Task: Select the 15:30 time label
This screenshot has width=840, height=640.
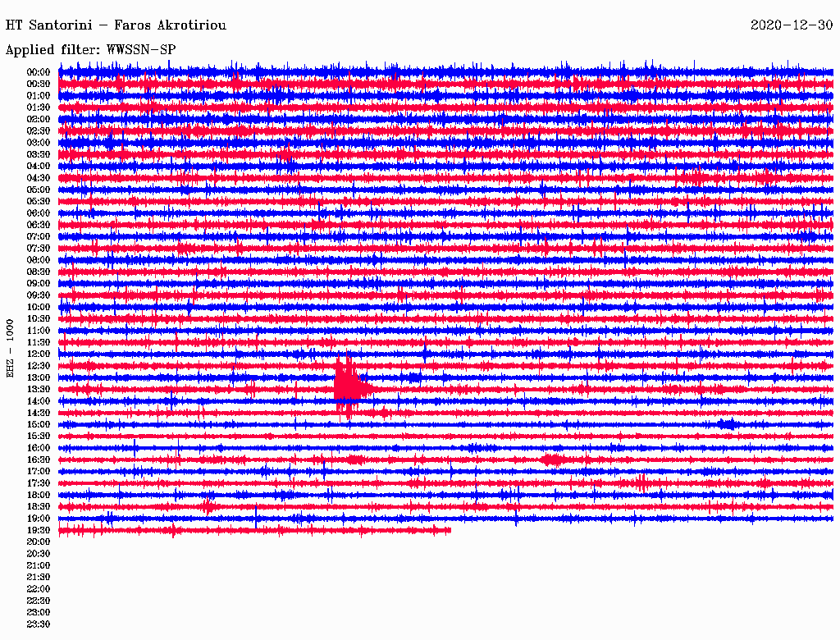Action: [x=38, y=437]
